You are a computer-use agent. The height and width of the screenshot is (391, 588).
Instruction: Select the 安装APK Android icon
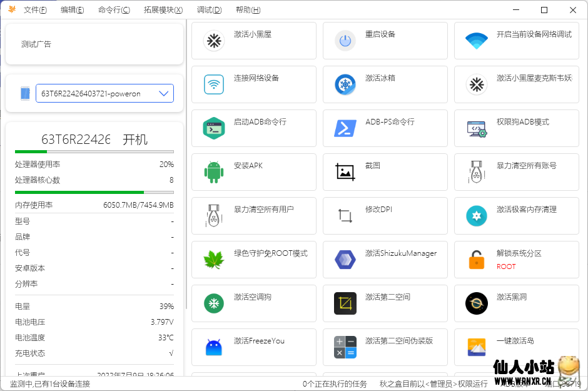point(213,171)
